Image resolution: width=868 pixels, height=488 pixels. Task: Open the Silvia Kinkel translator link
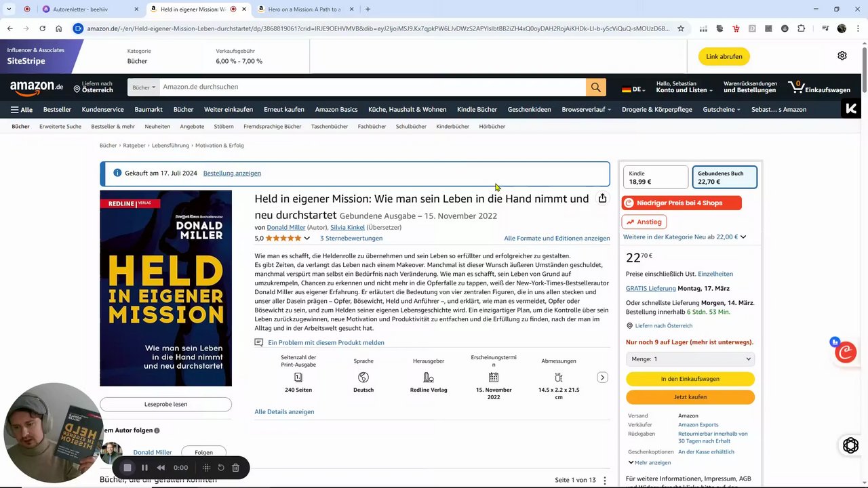point(347,227)
